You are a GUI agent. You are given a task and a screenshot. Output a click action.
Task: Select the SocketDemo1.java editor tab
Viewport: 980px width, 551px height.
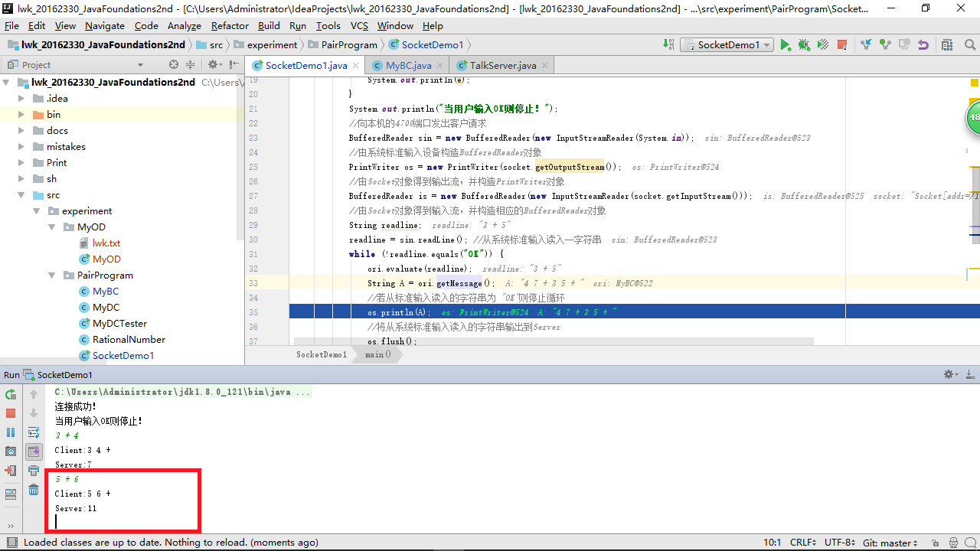click(x=306, y=65)
